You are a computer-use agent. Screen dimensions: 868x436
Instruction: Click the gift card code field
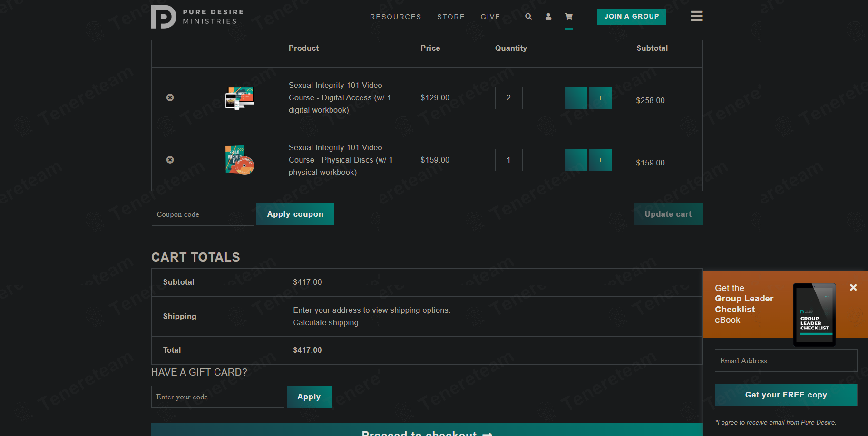pos(218,397)
